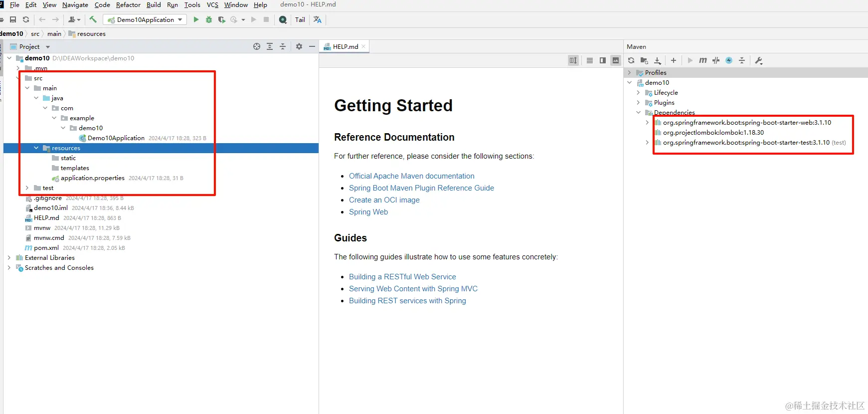Viewport: 868px width, 414px height.
Task: Click the Synchronize/Reload from disk icon
Action: 26,19
